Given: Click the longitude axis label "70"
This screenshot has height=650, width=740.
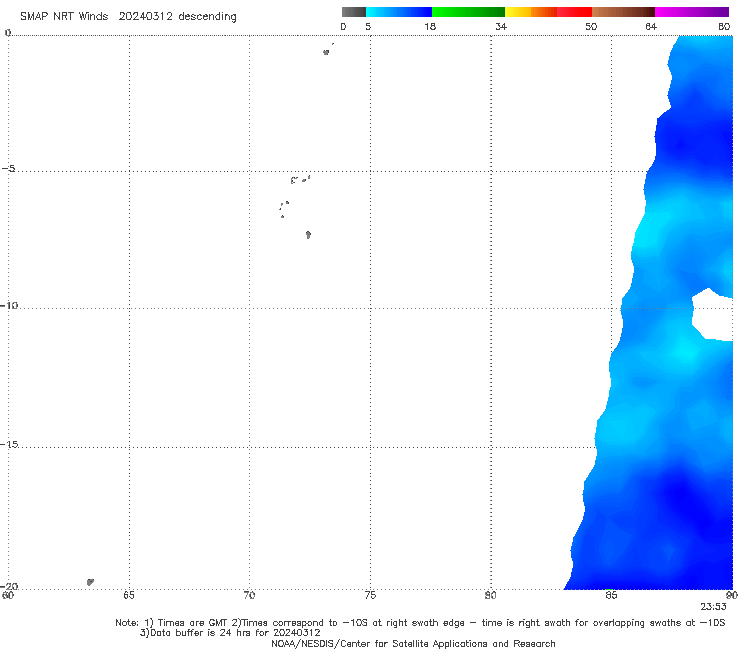Looking at the screenshot, I should (x=249, y=595).
